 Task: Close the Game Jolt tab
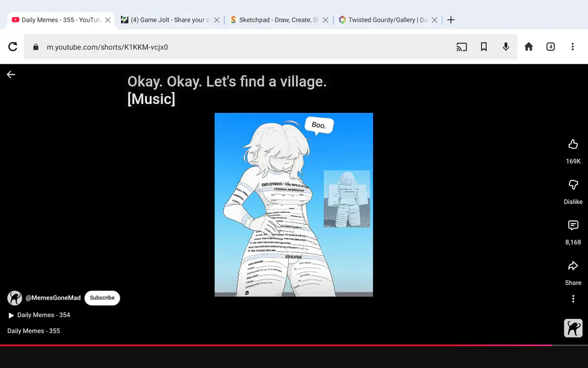tap(217, 20)
